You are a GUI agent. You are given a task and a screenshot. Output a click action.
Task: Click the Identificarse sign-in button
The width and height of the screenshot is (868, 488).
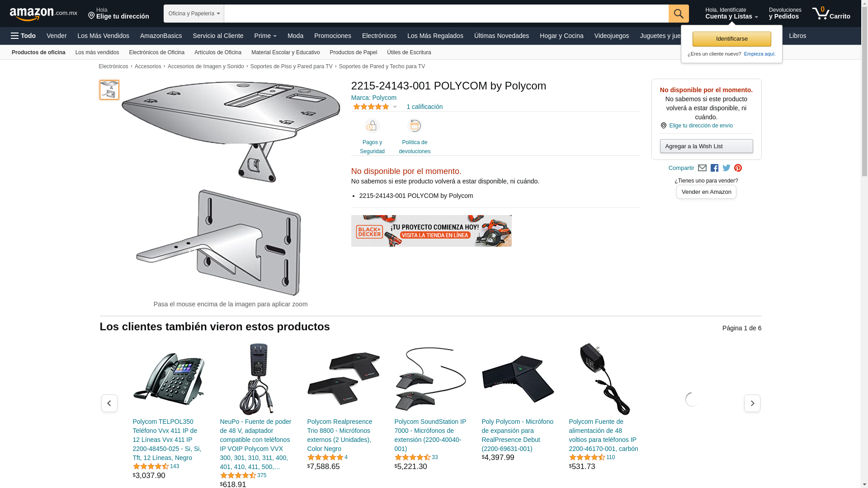pos(731,39)
